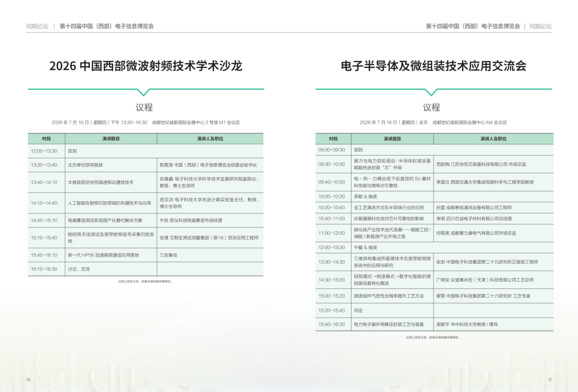Click the topic "太赫兹低空协同高速移动通信技术"
The image size is (578, 392).
coord(101,182)
